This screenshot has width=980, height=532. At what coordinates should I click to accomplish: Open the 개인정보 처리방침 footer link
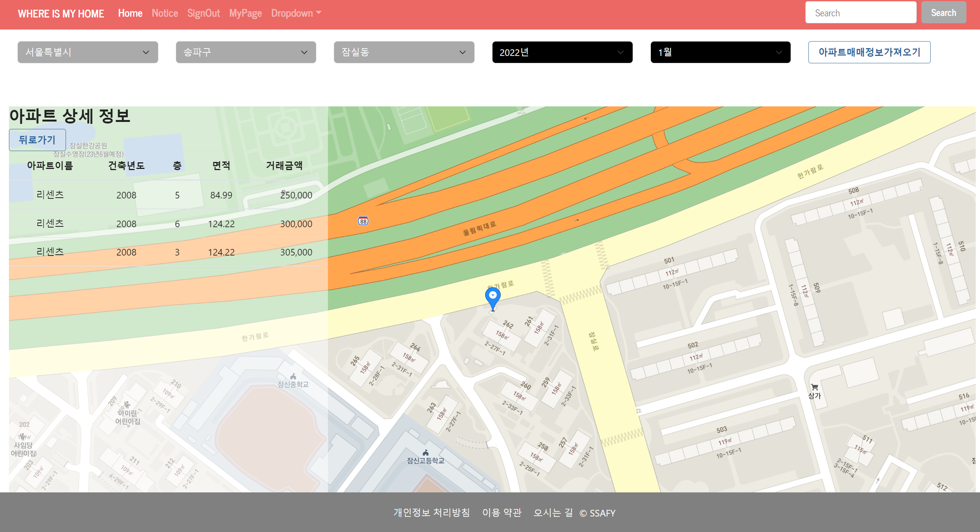(x=432, y=513)
